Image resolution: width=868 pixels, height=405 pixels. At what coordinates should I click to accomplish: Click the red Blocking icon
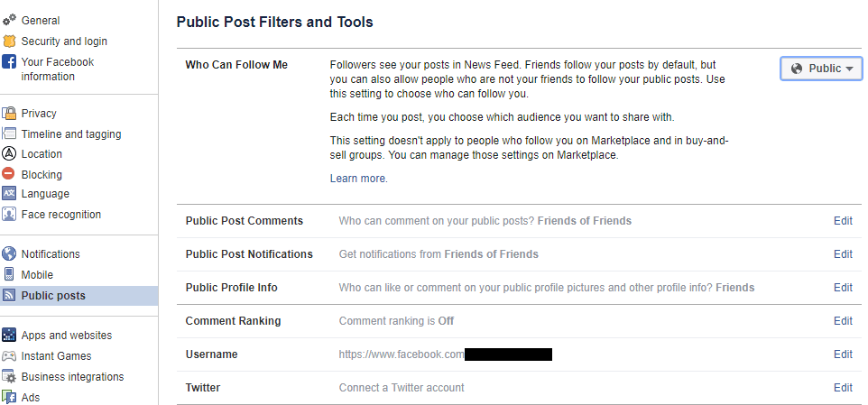(9, 174)
